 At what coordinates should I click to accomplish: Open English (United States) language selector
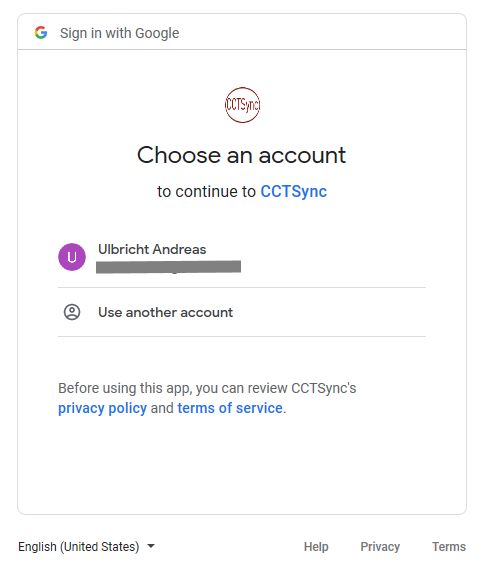[87, 546]
